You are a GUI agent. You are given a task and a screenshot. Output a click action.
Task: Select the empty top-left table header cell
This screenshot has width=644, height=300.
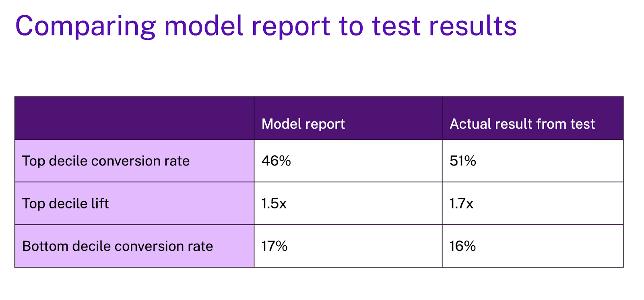point(134,118)
